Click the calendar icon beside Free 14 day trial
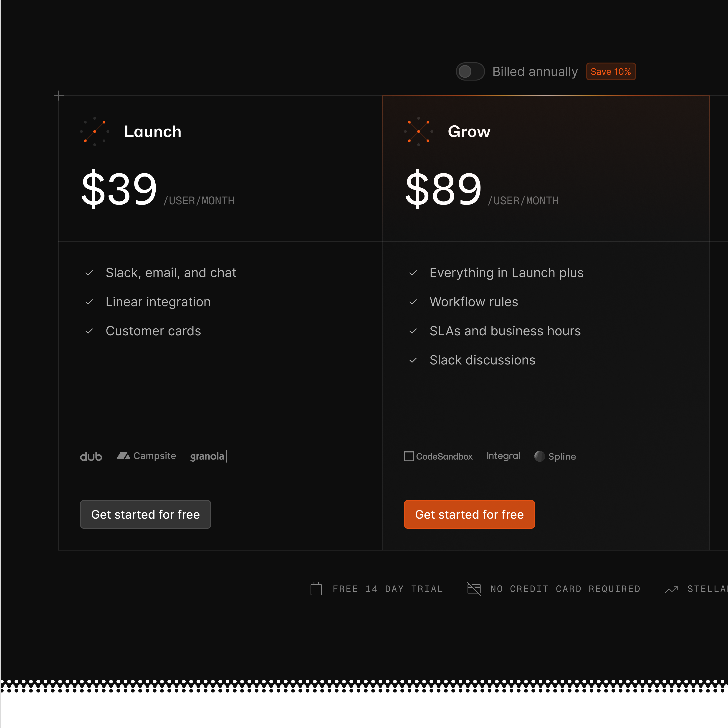This screenshot has height=728, width=728. [316, 589]
